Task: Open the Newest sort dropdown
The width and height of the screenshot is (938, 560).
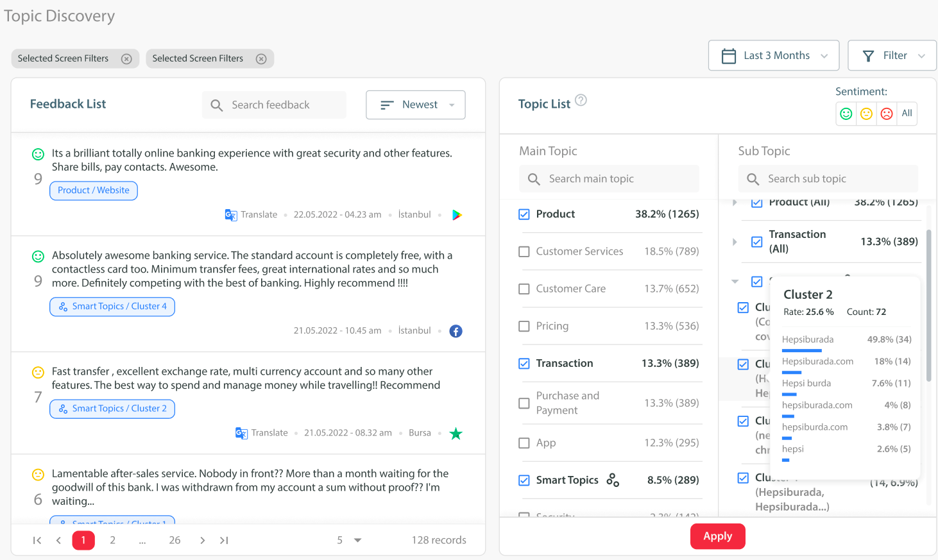Action: pyautogui.click(x=415, y=105)
